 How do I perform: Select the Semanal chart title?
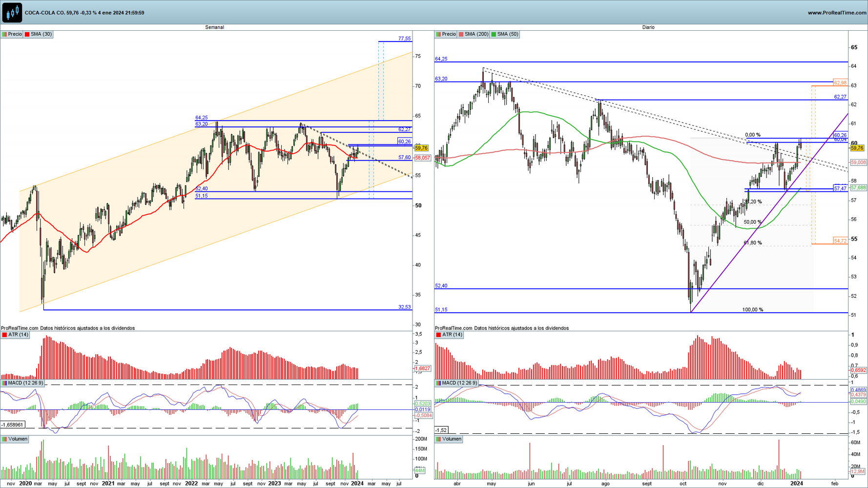tap(214, 27)
